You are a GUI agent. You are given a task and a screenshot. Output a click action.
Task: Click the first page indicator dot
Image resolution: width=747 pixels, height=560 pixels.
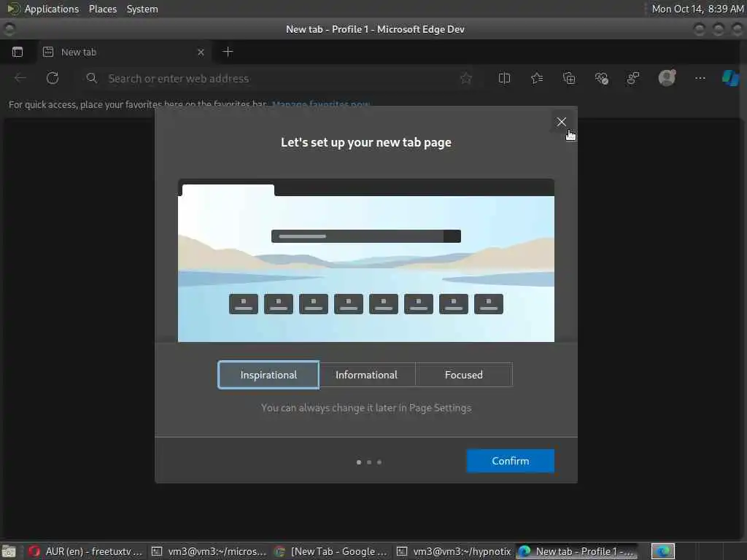pyautogui.click(x=359, y=462)
